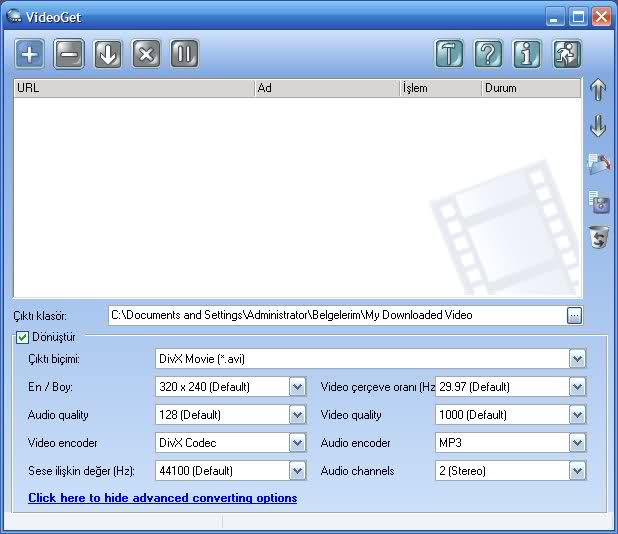Close the VideoGet window
This screenshot has height=534, width=618.
click(601, 17)
